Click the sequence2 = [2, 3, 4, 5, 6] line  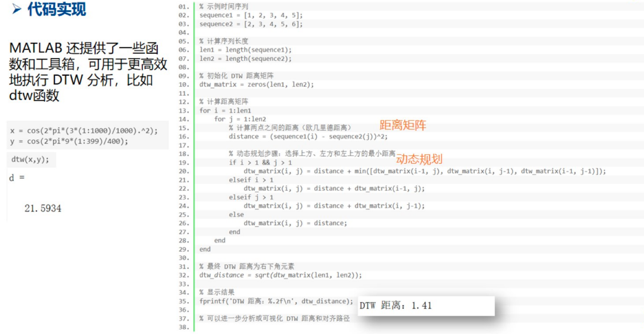(251, 24)
